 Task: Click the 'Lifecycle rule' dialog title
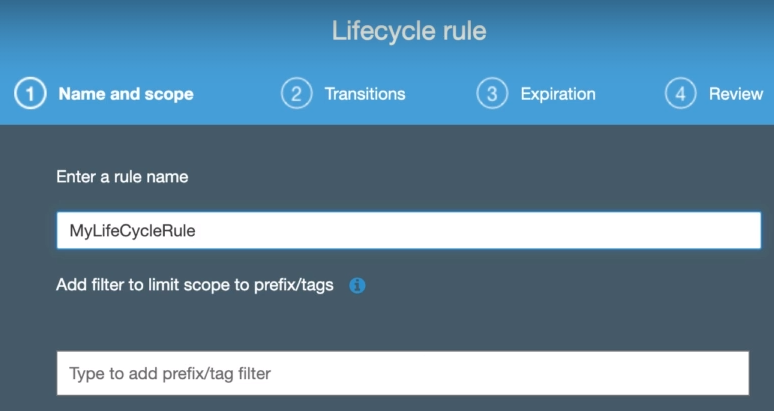pyautogui.click(x=409, y=31)
